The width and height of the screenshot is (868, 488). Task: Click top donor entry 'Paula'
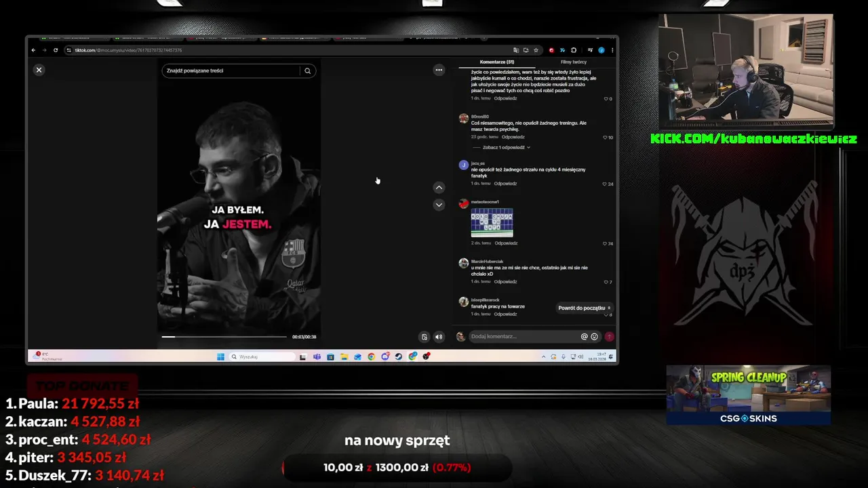73,403
